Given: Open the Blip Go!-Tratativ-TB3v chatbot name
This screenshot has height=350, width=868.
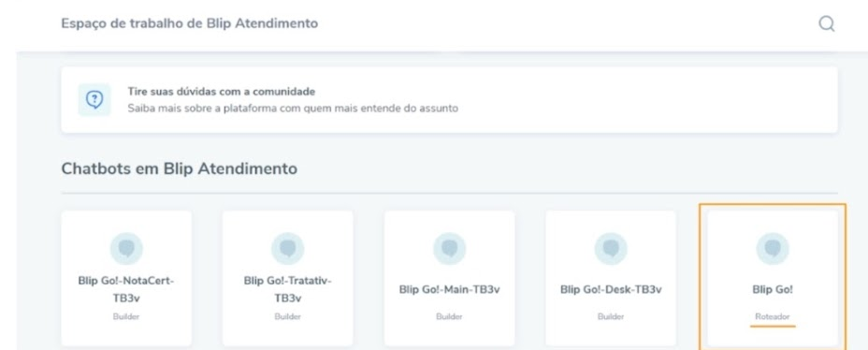Looking at the screenshot, I should click(287, 289).
